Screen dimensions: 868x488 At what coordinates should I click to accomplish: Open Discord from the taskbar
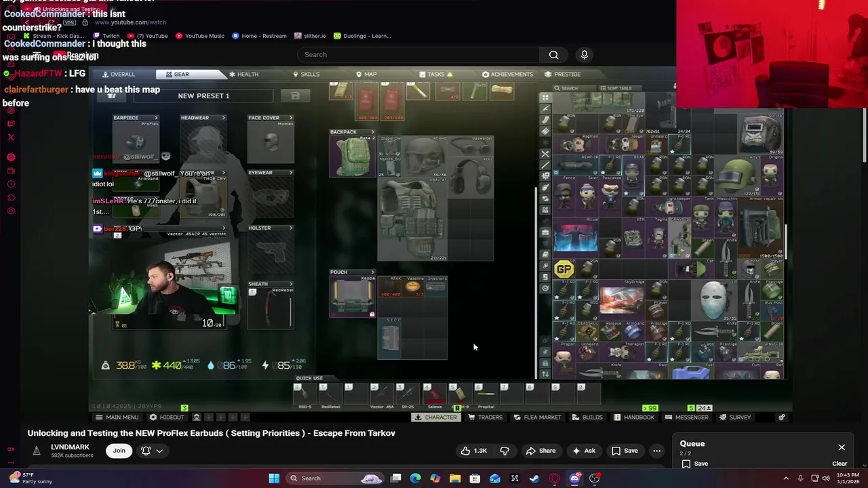[574, 479]
